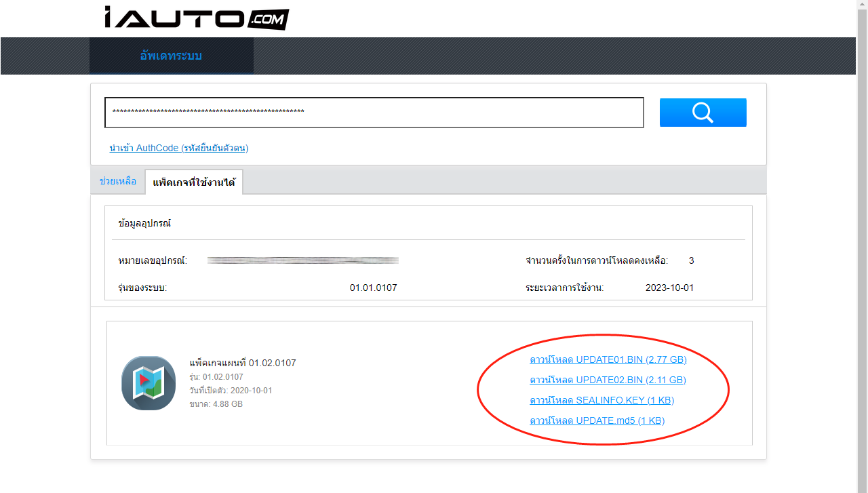
Task: Switch to the แพ็คเกจที่ใช้งานได้ tab
Action: click(194, 182)
